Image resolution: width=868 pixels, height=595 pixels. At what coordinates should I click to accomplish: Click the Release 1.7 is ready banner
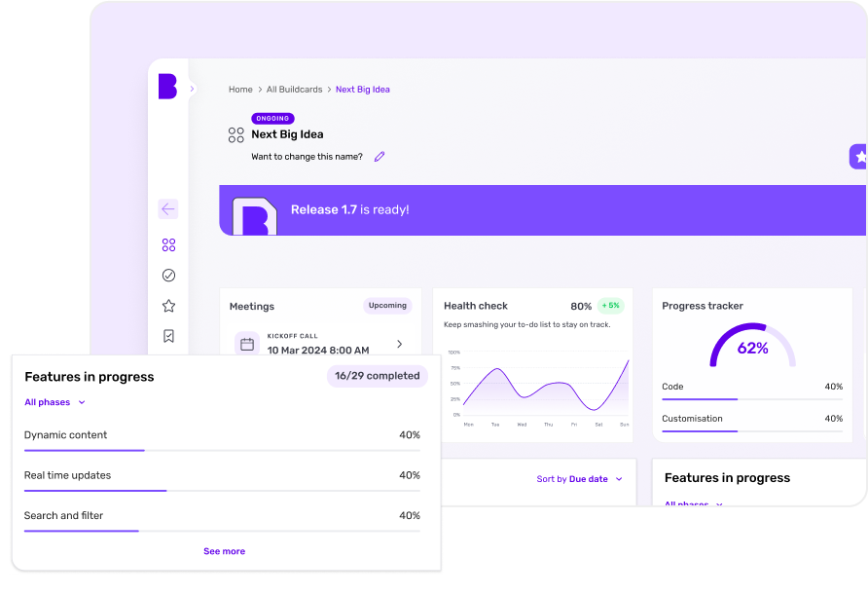[x=543, y=210]
